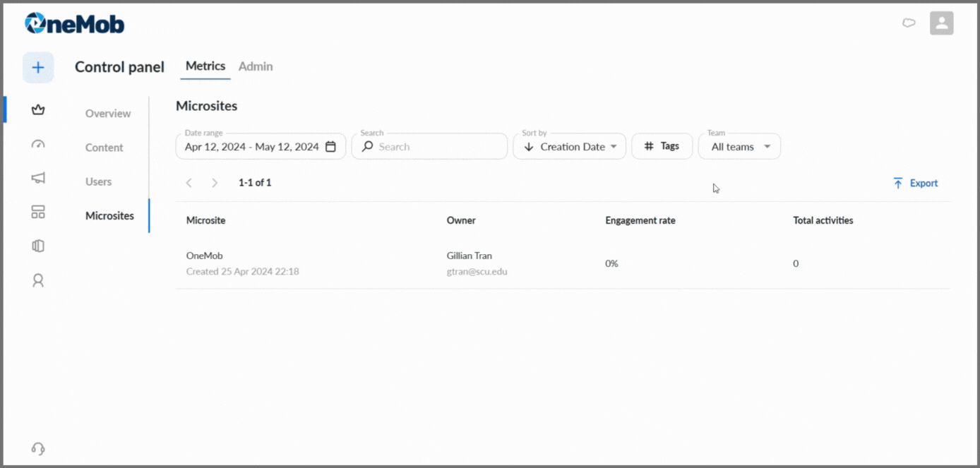980x468 pixels.
Task: Open the crown Control panel sidebar icon
Action: click(38, 109)
